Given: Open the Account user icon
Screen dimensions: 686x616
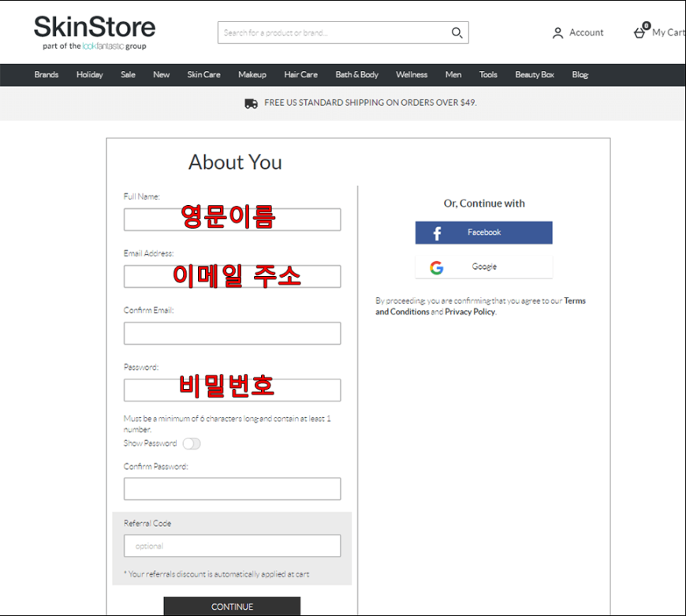Looking at the screenshot, I should (x=557, y=33).
